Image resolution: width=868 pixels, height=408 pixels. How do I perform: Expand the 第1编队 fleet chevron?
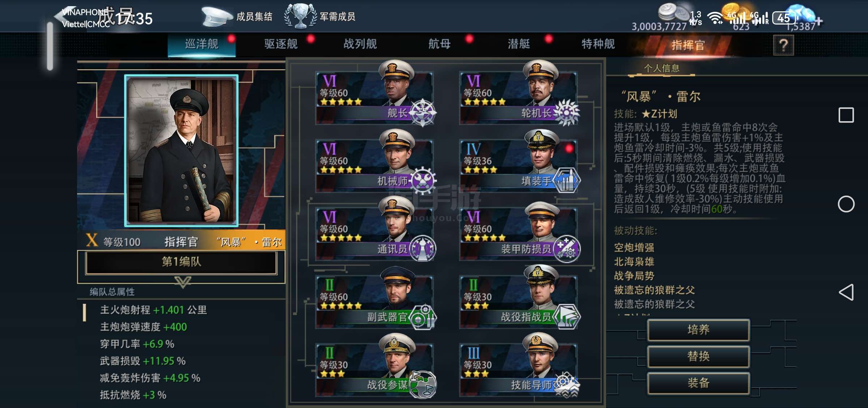[183, 282]
